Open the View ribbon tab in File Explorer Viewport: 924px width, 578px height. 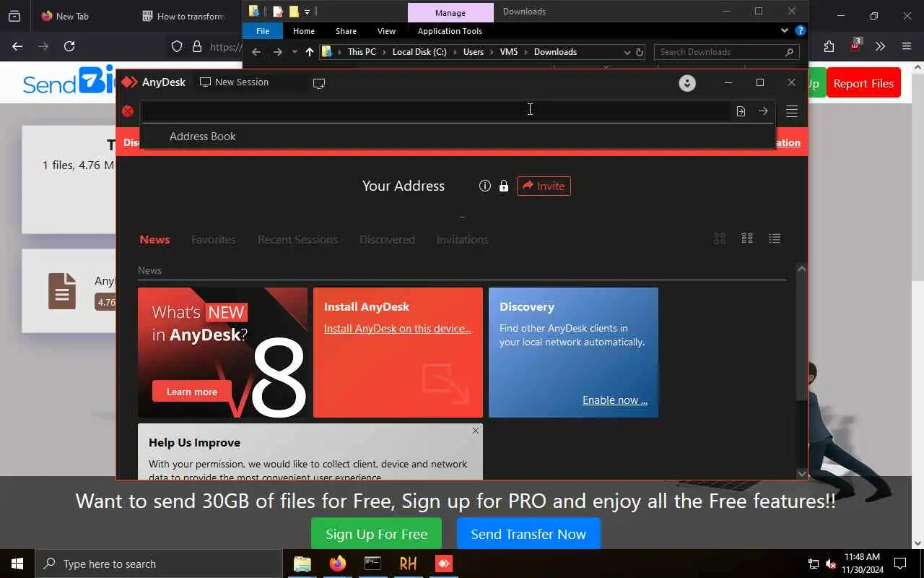tap(387, 31)
